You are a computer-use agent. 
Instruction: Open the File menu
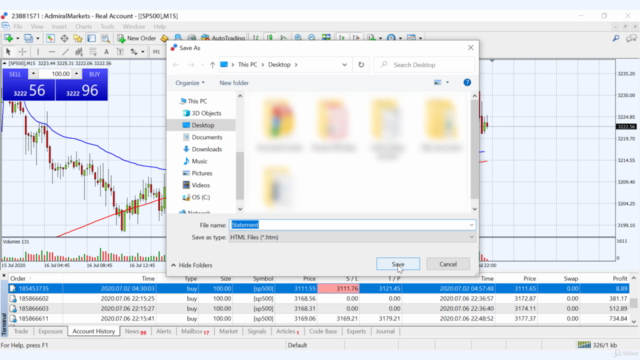tap(18, 27)
